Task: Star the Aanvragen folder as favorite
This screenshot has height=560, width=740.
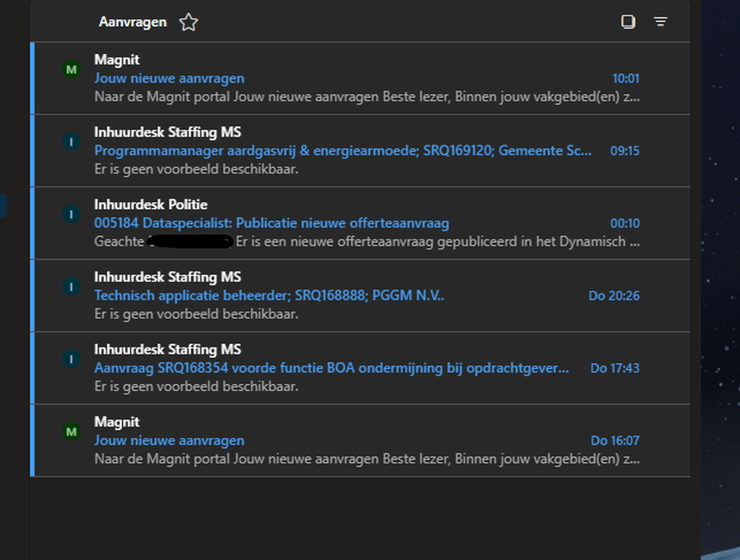Action: (x=188, y=23)
